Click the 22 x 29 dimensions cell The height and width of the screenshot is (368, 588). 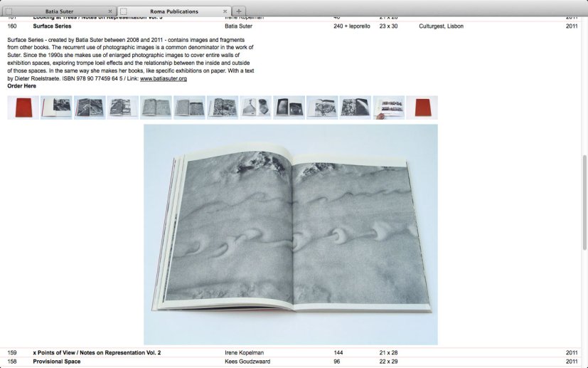(388, 362)
